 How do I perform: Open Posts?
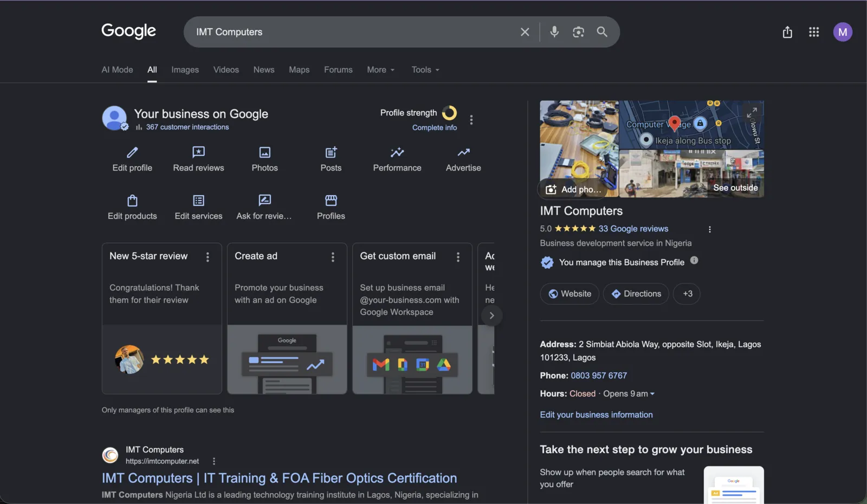[331, 159]
